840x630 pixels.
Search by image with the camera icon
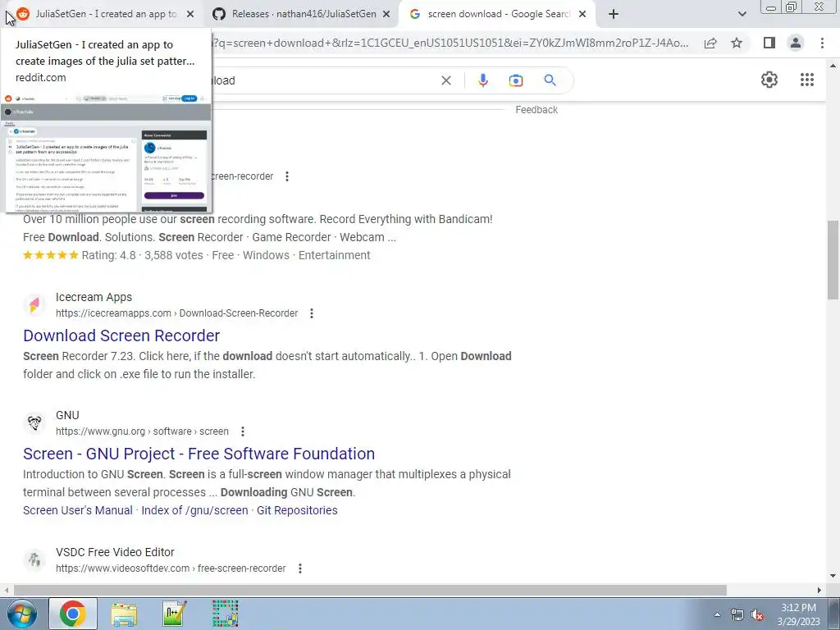(515, 80)
